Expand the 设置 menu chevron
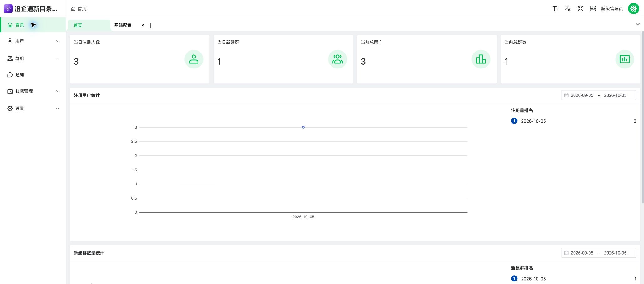The image size is (644, 284). click(x=58, y=109)
